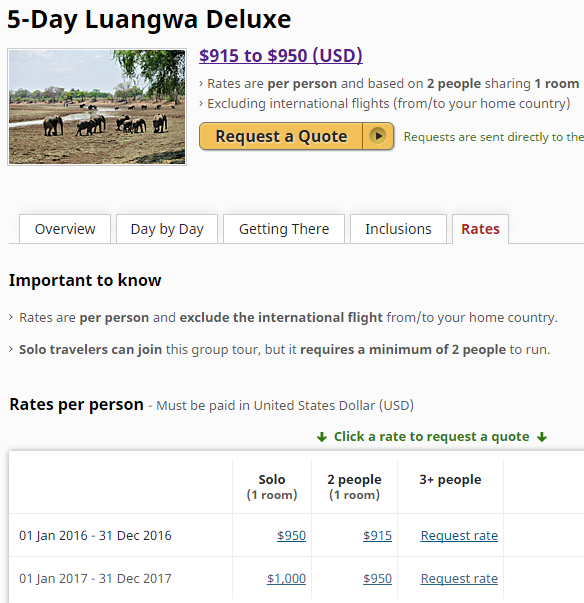Switch to the Overview tab
The width and height of the screenshot is (584, 603).
click(65, 229)
